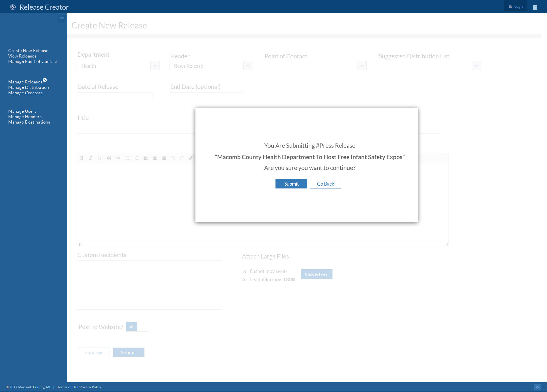Collapse the sidebar with hamburger icon
This screenshot has width=547, height=392.
tap(62, 19)
